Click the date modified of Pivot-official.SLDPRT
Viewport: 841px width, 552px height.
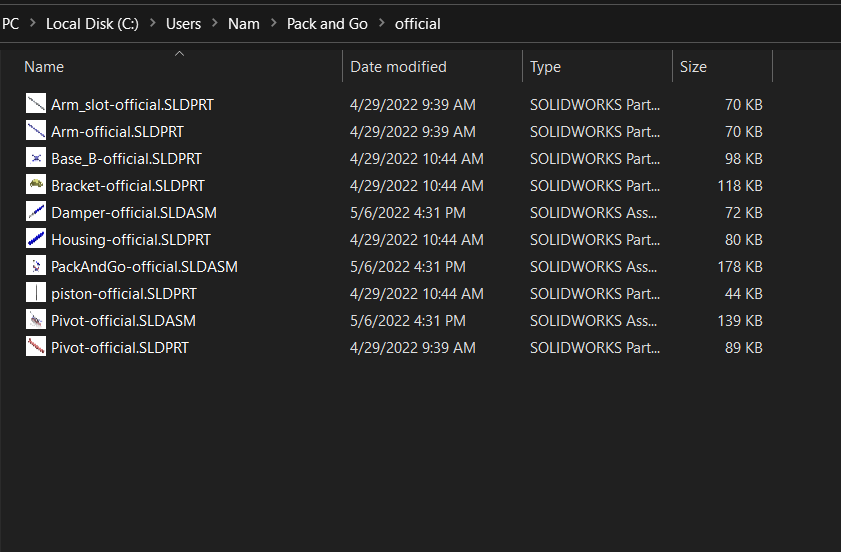pos(412,348)
